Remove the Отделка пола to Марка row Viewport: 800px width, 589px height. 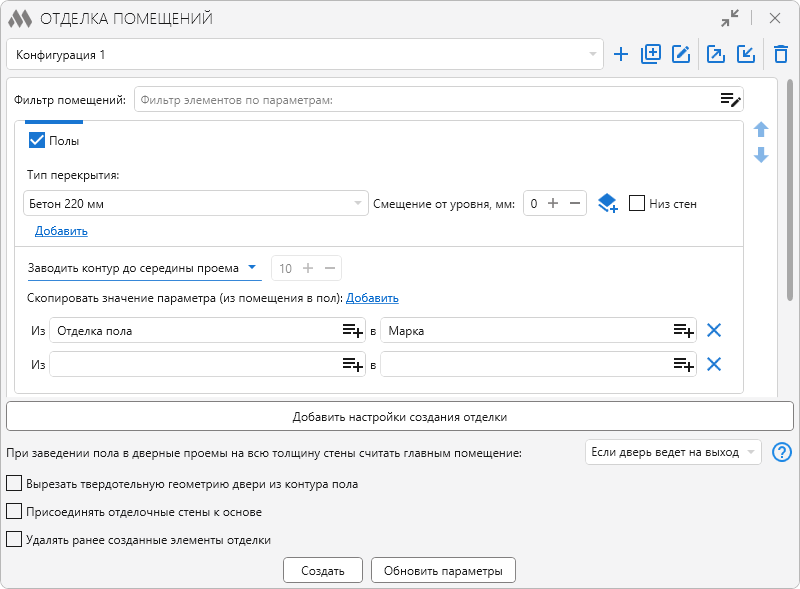pyautogui.click(x=714, y=331)
